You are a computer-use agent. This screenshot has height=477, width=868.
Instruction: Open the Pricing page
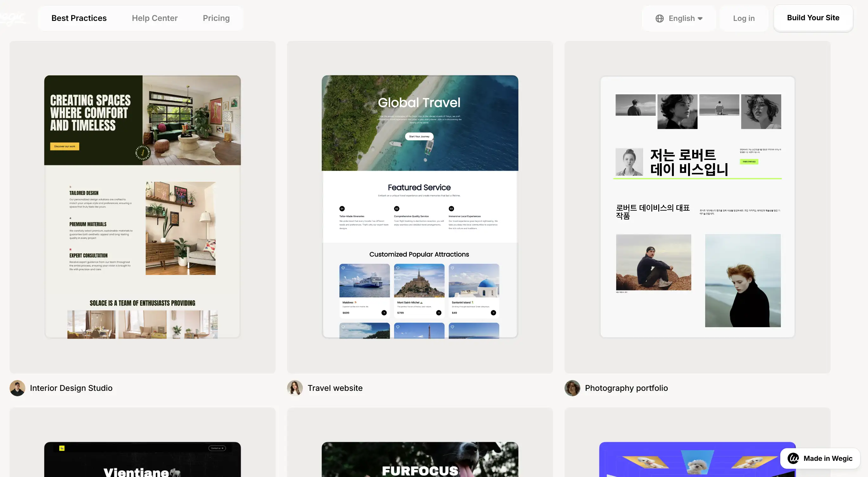tap(216, 18)
